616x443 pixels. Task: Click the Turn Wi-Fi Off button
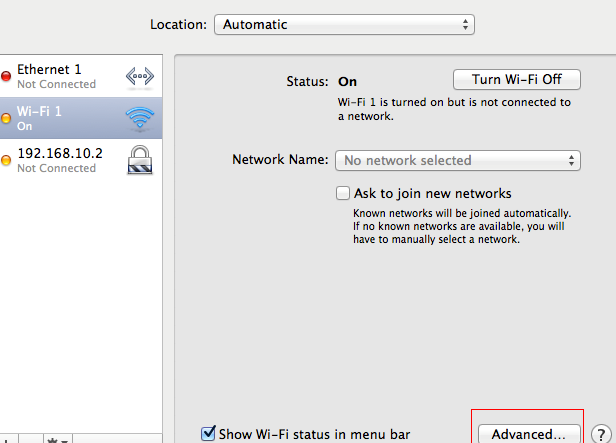(x=517, y=80)
